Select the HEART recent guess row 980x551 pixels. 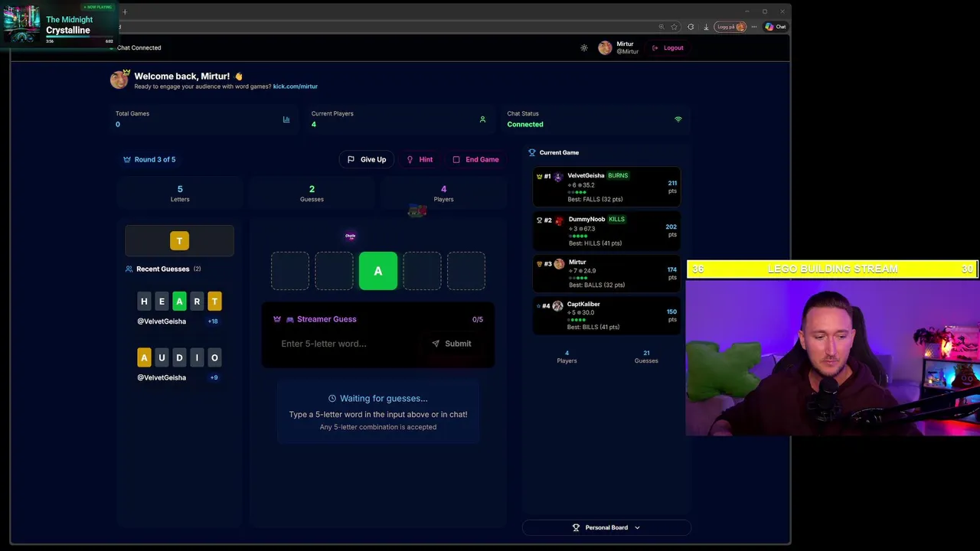(x=179, y=302)
